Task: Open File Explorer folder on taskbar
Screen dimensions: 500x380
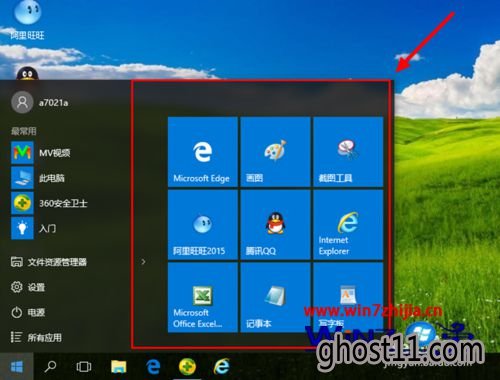Action: 119,367
